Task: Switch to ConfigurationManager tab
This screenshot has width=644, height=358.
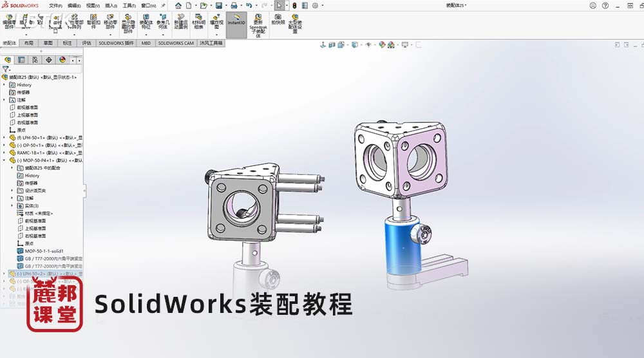Action: tap(35, 60)
